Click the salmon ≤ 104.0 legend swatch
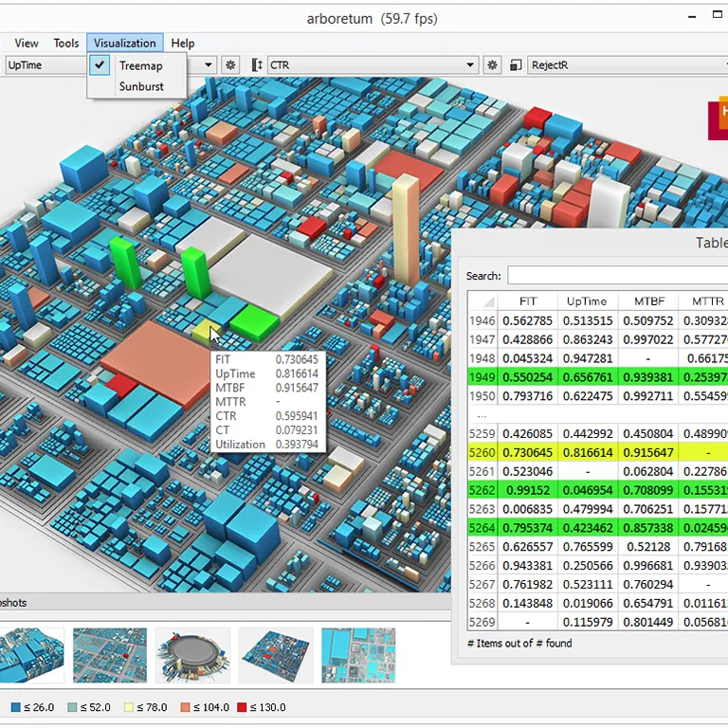This screenshot has height=728, width=728. pos(185,707)
